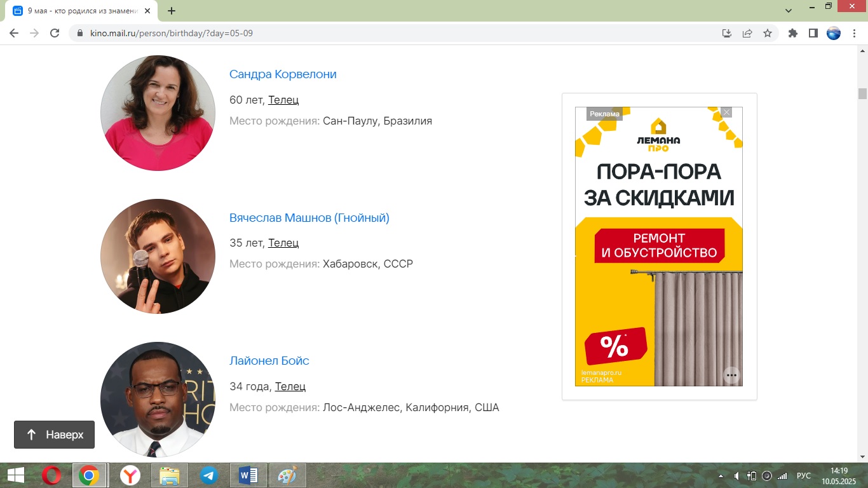Click Телец link under Вячеслав Машнов
Viewport: 868px width, 488px height.
click(x=283, y=243)
